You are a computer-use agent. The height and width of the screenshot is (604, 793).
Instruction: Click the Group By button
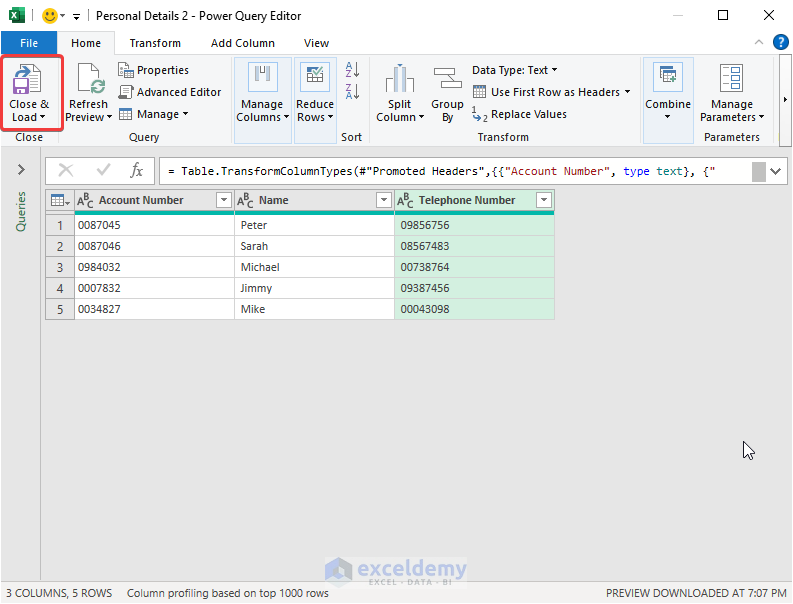[447, 94]
